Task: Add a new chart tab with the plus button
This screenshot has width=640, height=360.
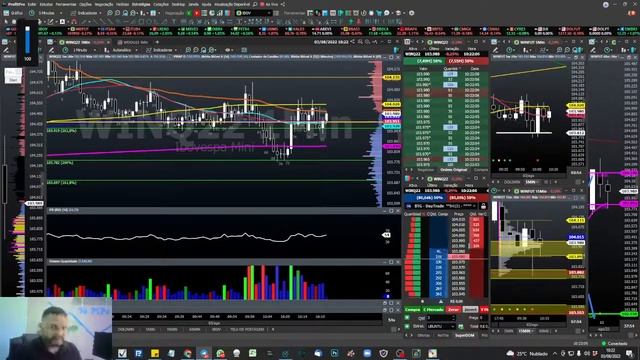Action: [157, 42]
